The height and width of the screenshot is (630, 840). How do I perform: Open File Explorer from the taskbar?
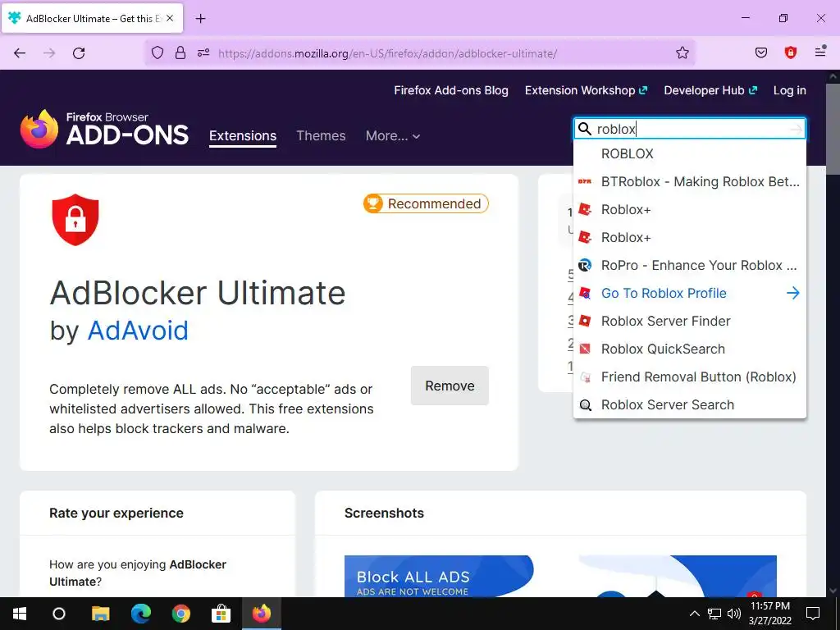tap(100, 614)
